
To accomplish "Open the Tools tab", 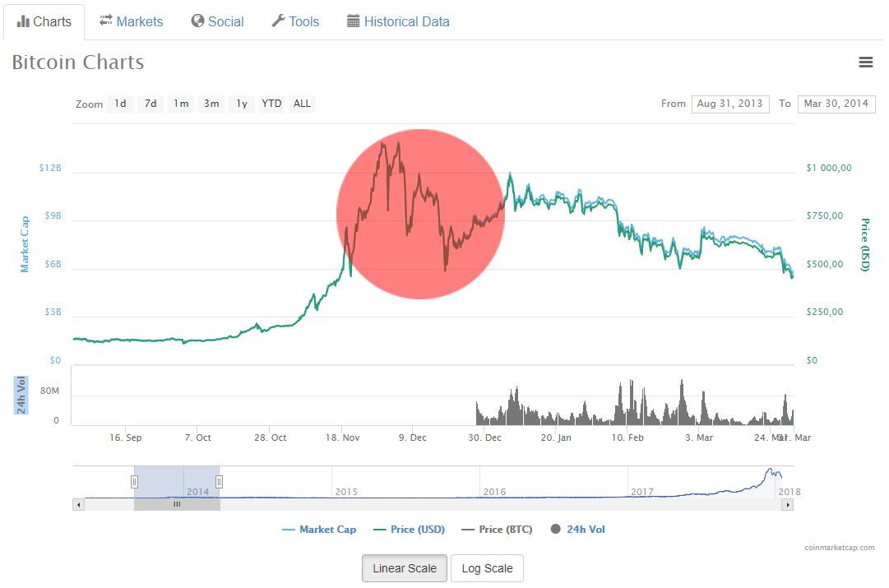I will pos(295,21).
